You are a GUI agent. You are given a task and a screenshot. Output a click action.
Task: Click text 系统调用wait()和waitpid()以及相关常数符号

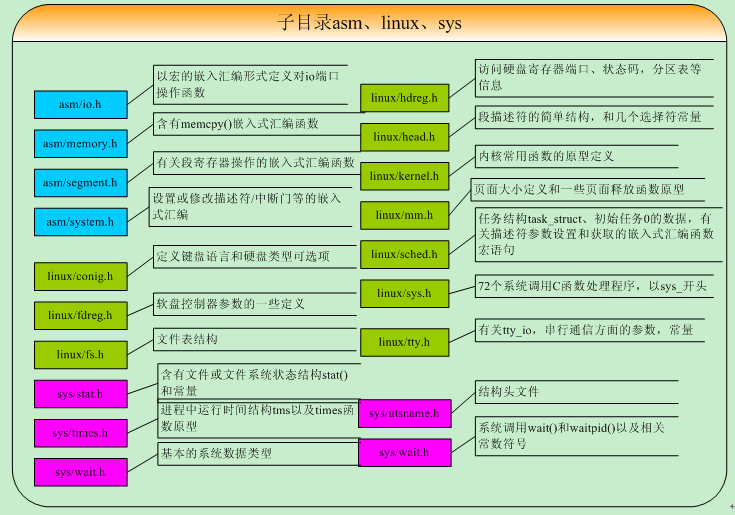click(x=571, y=435)
